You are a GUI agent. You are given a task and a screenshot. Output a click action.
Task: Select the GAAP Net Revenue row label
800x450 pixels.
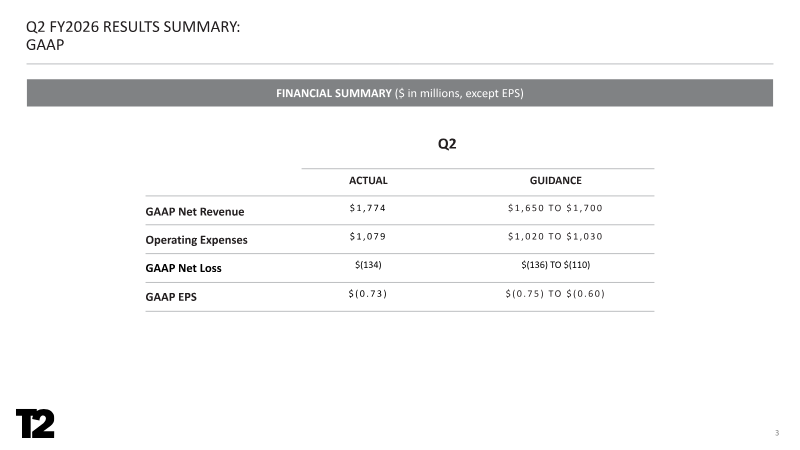[195, 212]
